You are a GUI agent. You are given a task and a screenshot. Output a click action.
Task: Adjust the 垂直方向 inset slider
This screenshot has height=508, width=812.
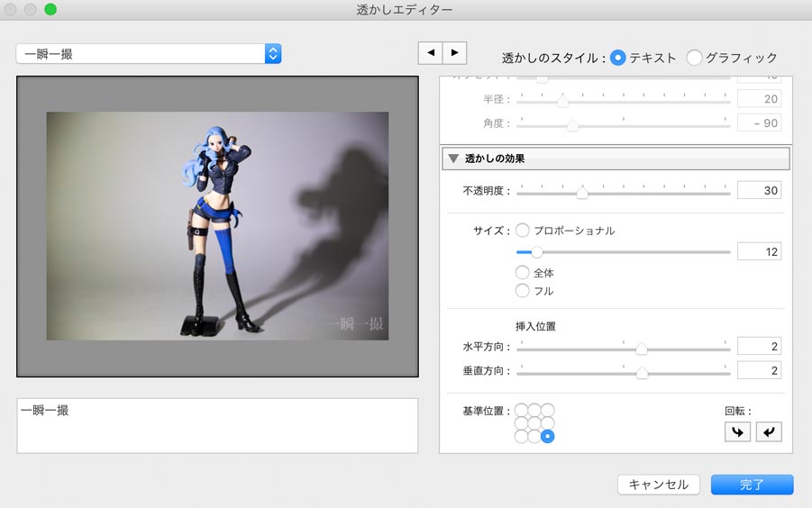pyautogui.click(x=642, y=373)
